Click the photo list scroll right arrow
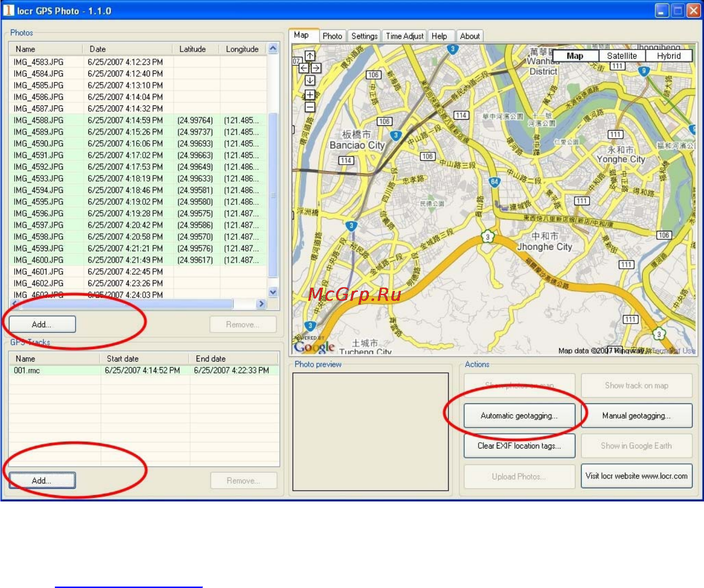Viewport: 704px width, 588px height. click(x=261, y=304)
